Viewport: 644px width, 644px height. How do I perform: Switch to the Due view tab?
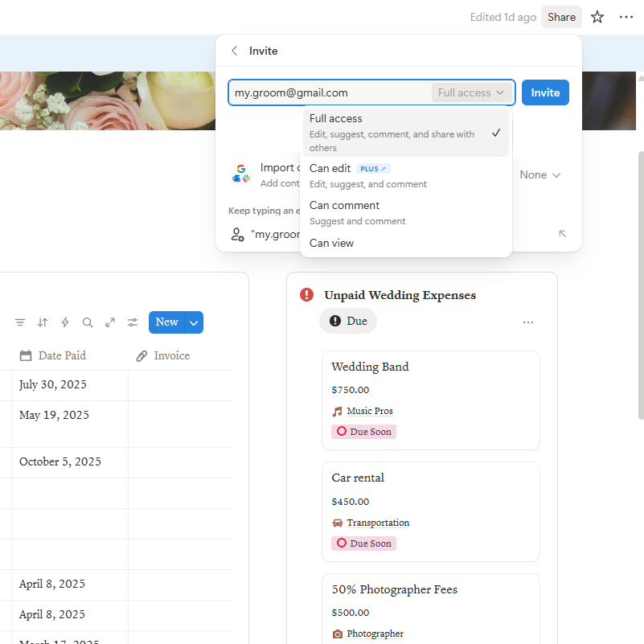coord(348,321)
